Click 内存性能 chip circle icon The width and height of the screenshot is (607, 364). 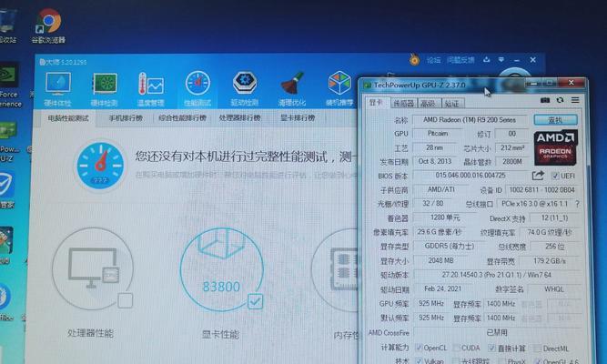point(335,269)
